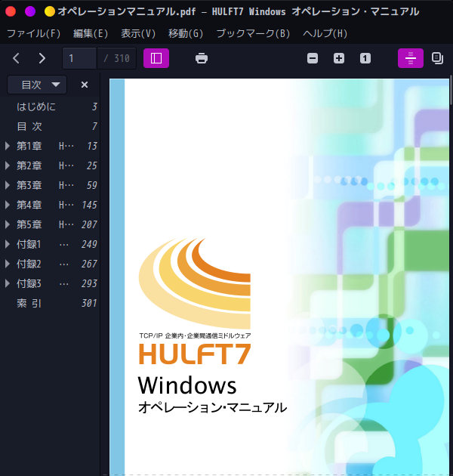Click the red window control button
This screenshot has height=476, width=453.
tap(11, 11)
